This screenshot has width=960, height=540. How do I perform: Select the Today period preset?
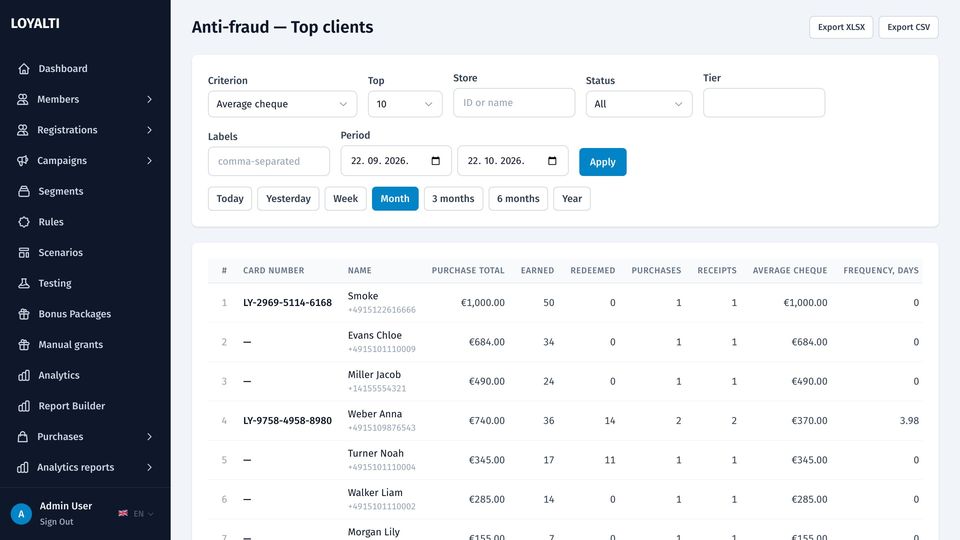[x=230, y=198]
